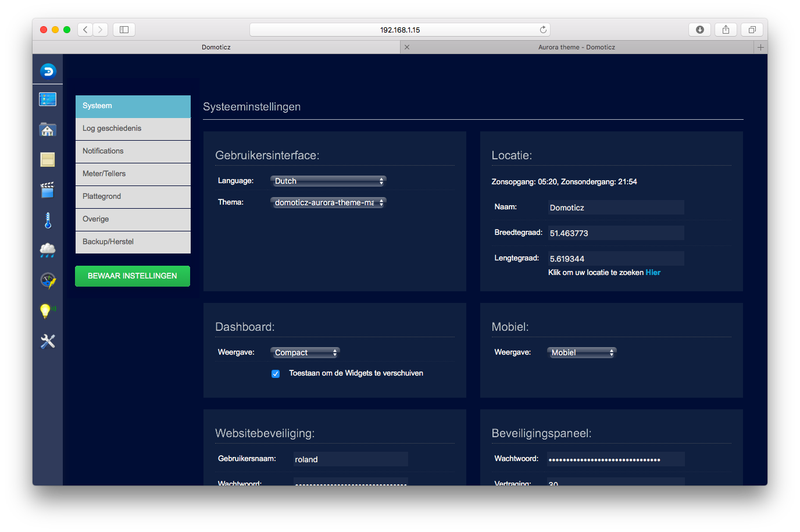Image resolution: width=800 pixels, height=532 pixels.
Task: Open the Setup wrench tools icon
Action: pos(48,341)
